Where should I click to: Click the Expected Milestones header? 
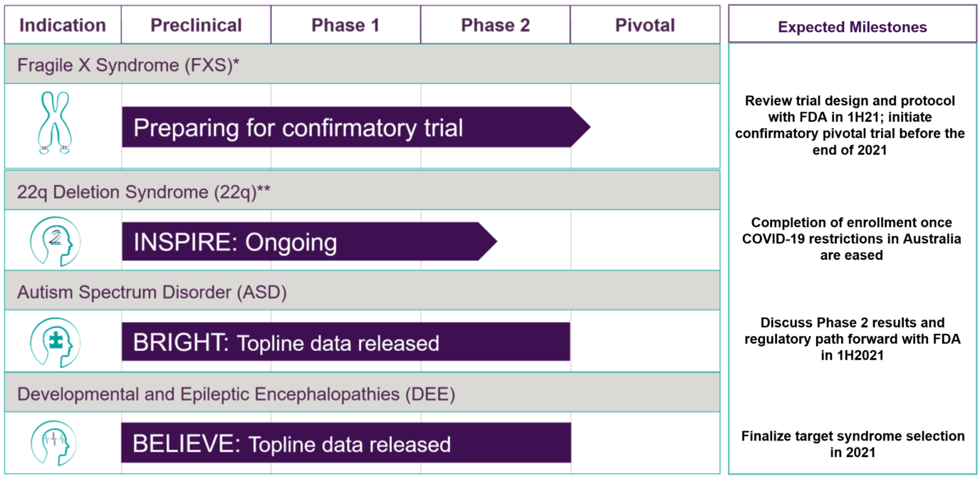click(x=853, y=27)
